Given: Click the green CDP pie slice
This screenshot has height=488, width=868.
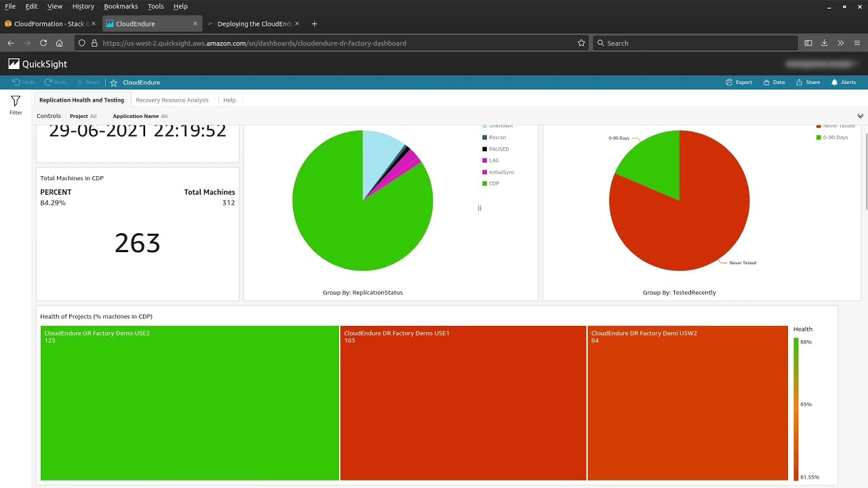Looking at the screenshot, I should 353,224.
